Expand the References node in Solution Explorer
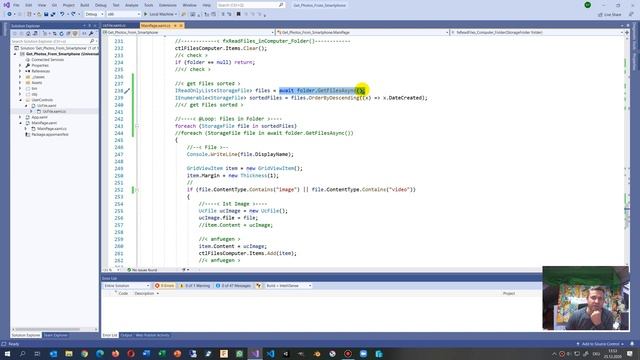This screenshot has width=640, height=360. [x=20, y=71]
